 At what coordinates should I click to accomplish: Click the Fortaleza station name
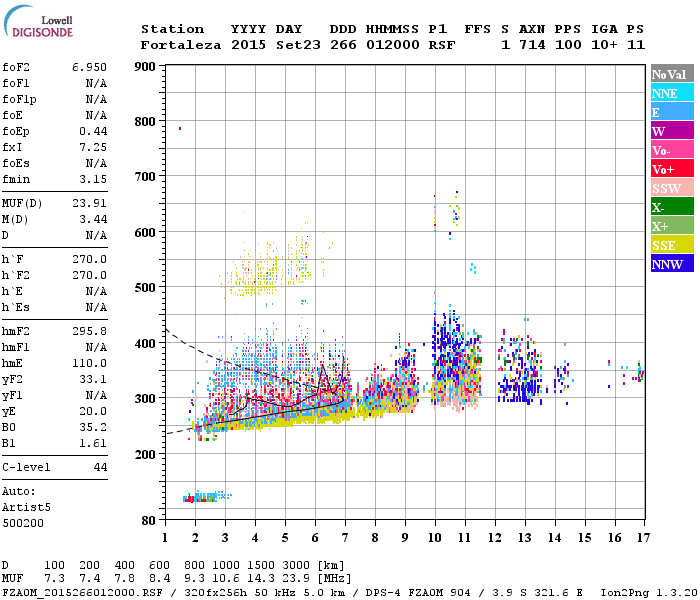[x=181, y=45]
